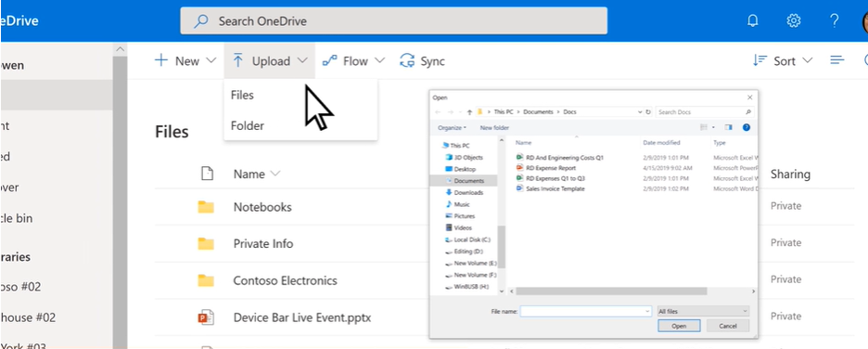The width and height of the screenshot is (868, 349).
Task: Select Desktop in the navigation pane
Action: tap(460, 169)
